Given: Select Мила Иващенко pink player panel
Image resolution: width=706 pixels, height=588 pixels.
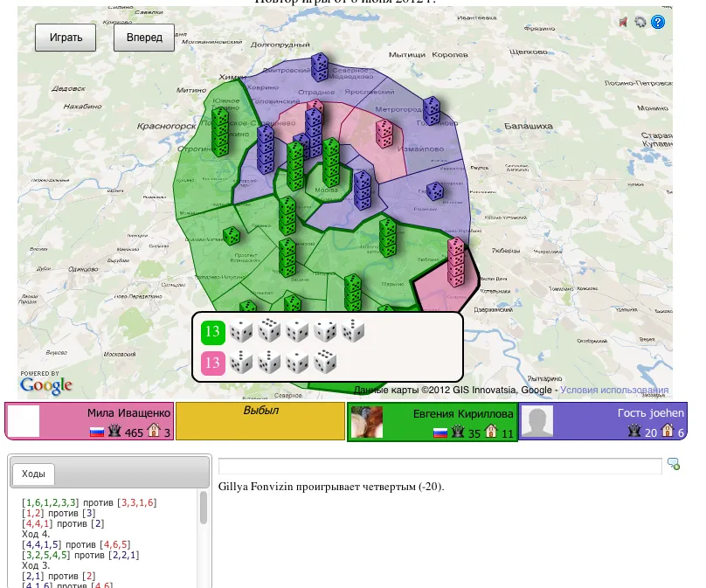Looking at the screenshot, I should click(x=89, y=421).
